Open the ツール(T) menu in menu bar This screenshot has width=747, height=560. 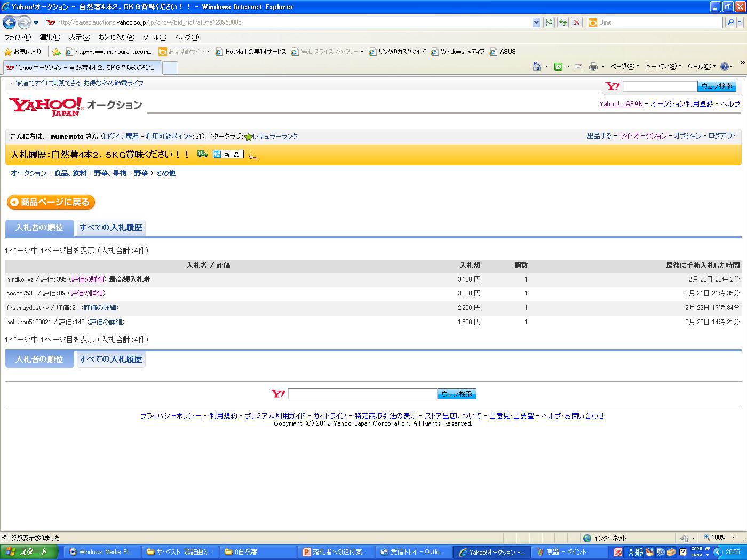[x=154, y=37]
